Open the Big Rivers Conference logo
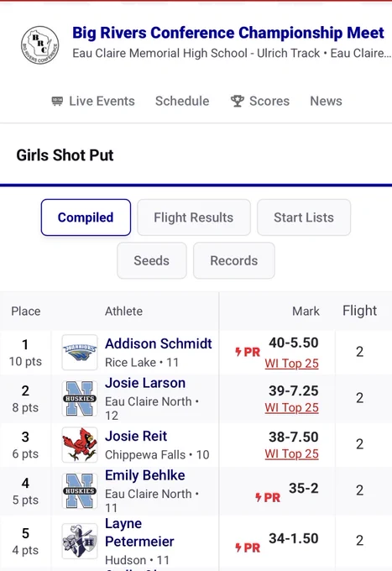 39,45
